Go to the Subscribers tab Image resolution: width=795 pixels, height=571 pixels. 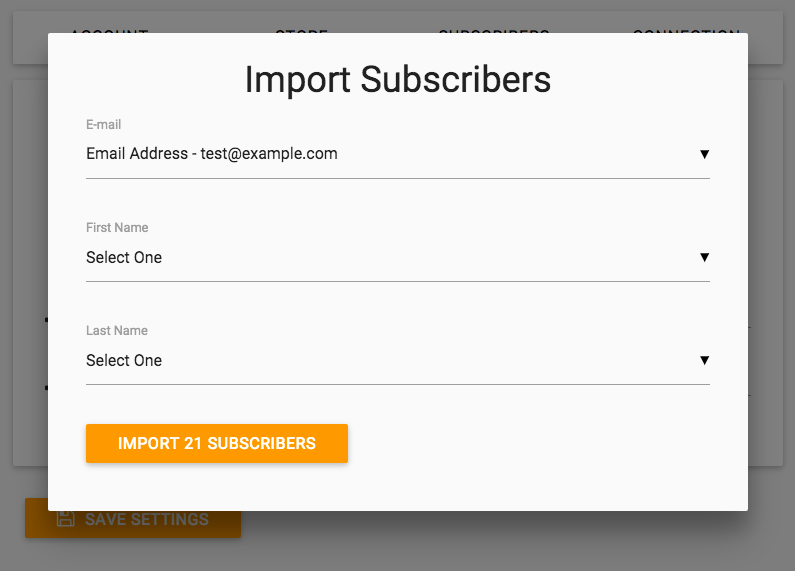(493, 29)
